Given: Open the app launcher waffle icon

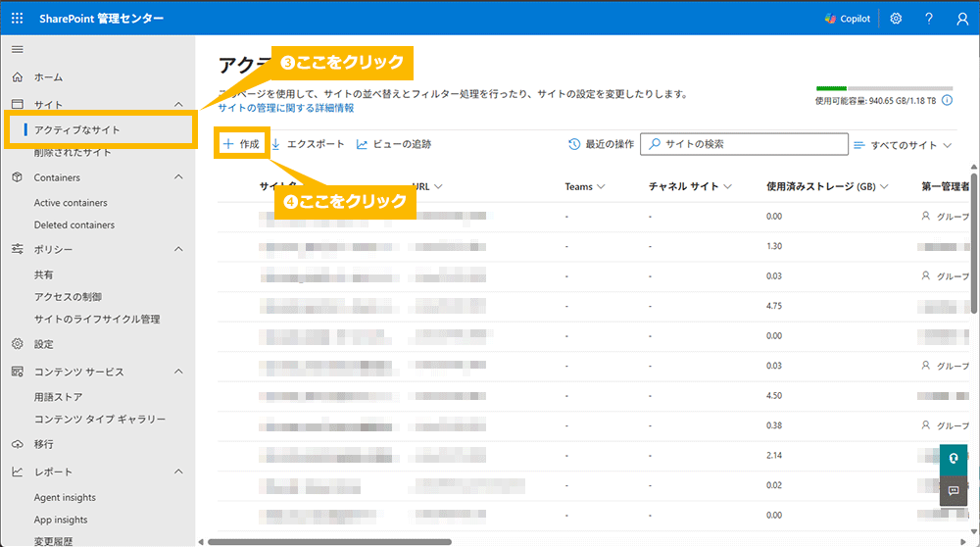Looking at the screenshot, I should [17, 18].
